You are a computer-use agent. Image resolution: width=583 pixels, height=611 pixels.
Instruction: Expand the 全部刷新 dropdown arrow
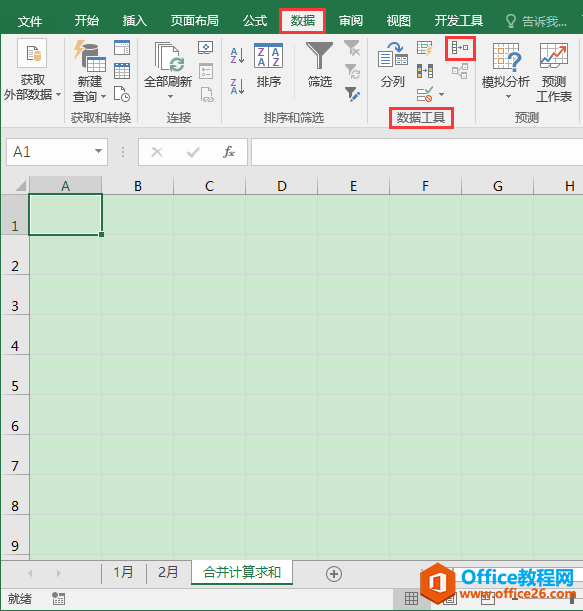click(170, 96)
